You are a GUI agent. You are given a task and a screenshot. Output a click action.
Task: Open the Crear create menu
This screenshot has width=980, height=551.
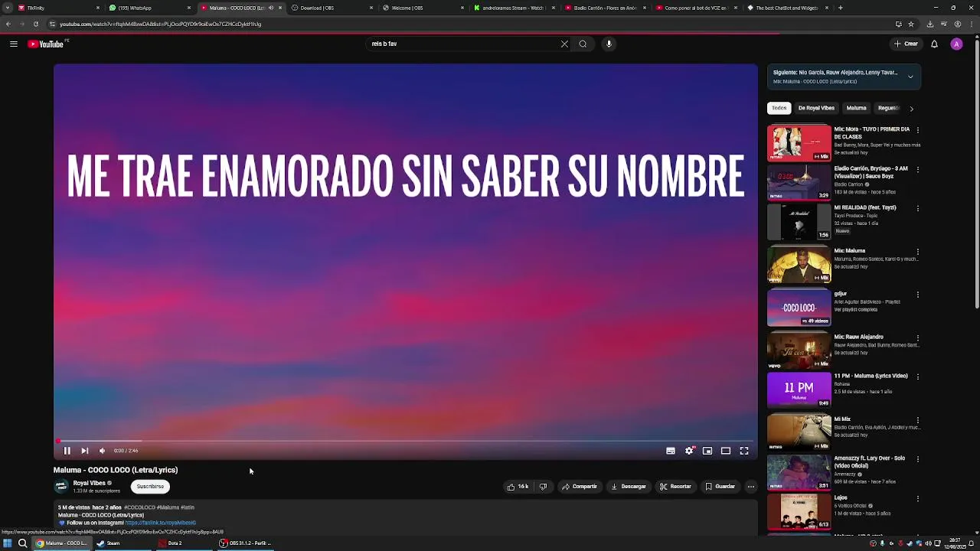906,44
